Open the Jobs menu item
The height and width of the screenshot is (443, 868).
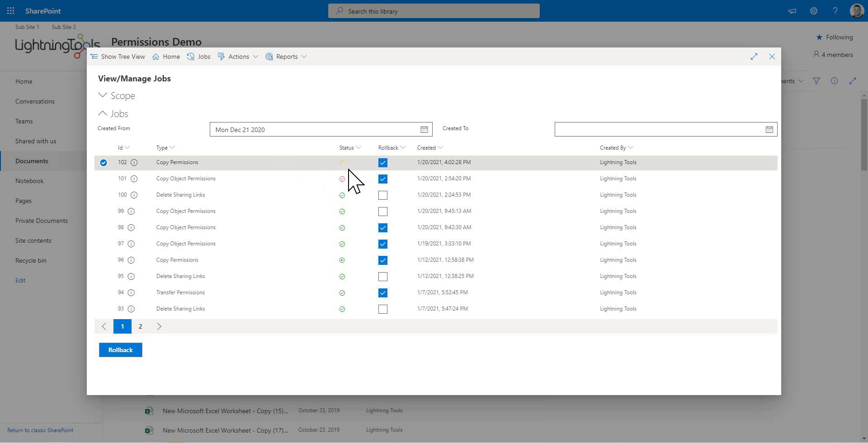(x=199, y=57)
